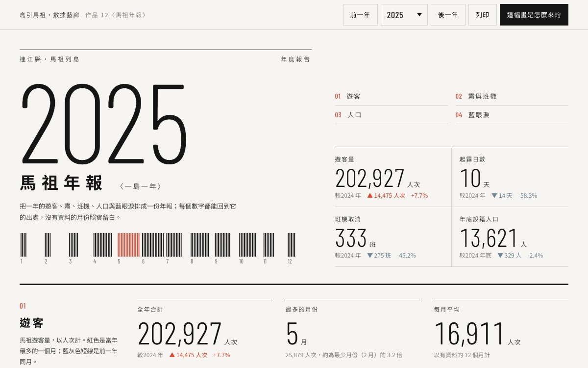The height and width of the screenshot is (368, 588).
Task: Click the 馬祖年報 heading
Action: click(x=62, y=183)
